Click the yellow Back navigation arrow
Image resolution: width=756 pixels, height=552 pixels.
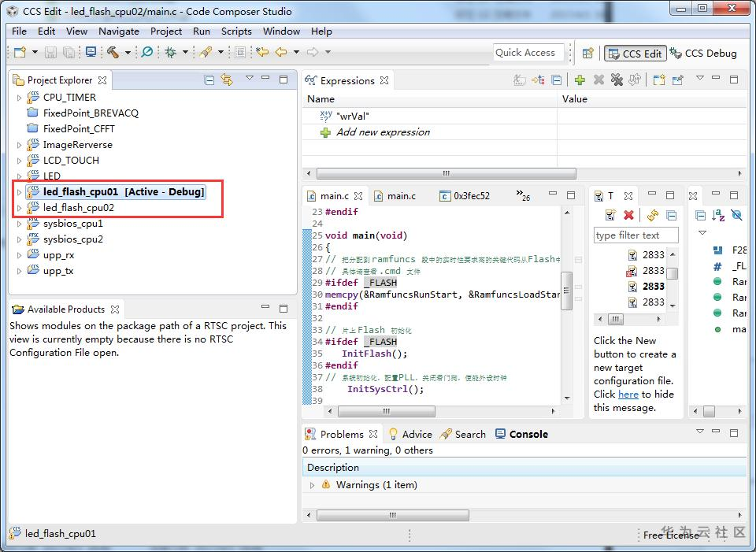pos(281,52)
